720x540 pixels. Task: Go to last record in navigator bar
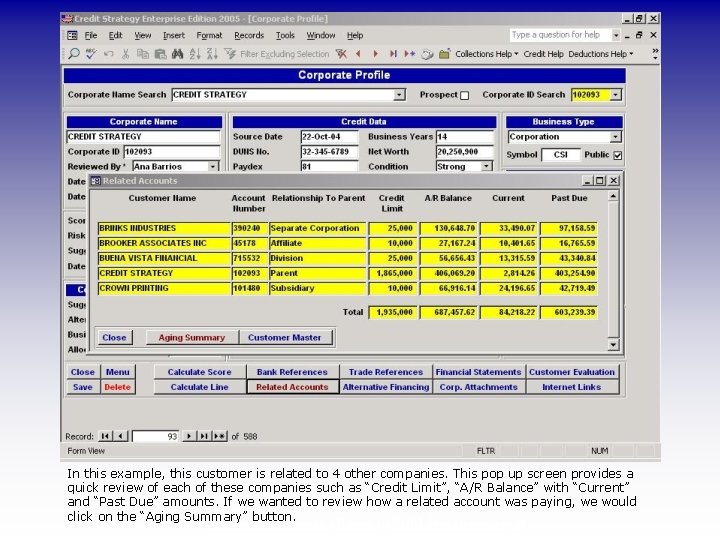click(204, 436)
